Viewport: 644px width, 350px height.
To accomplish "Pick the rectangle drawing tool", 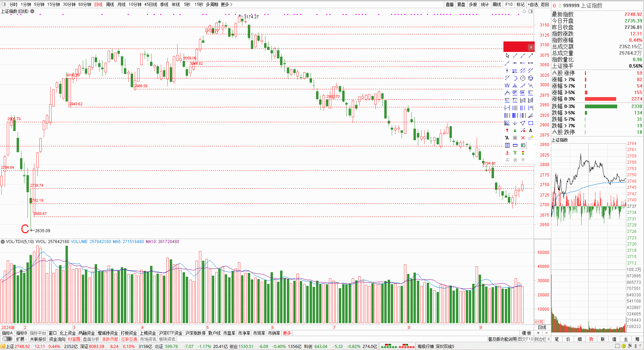I will [531, 123].
